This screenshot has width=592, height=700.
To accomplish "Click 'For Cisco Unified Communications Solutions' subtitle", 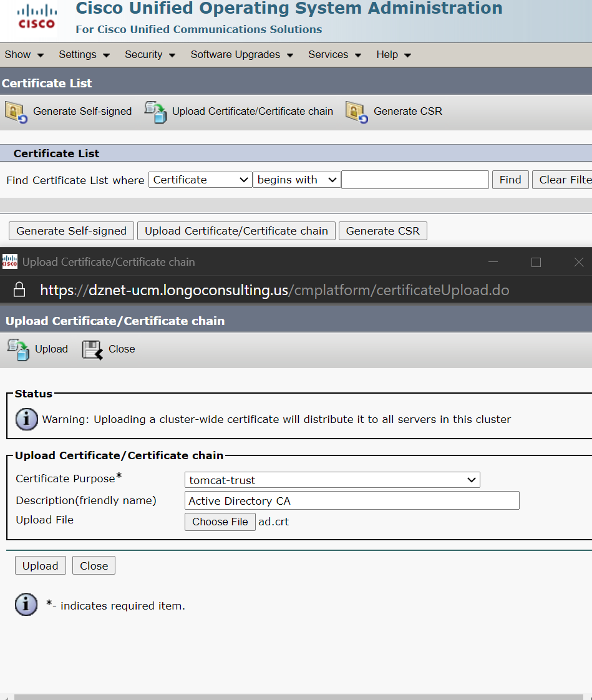I will tap(198, 29).
